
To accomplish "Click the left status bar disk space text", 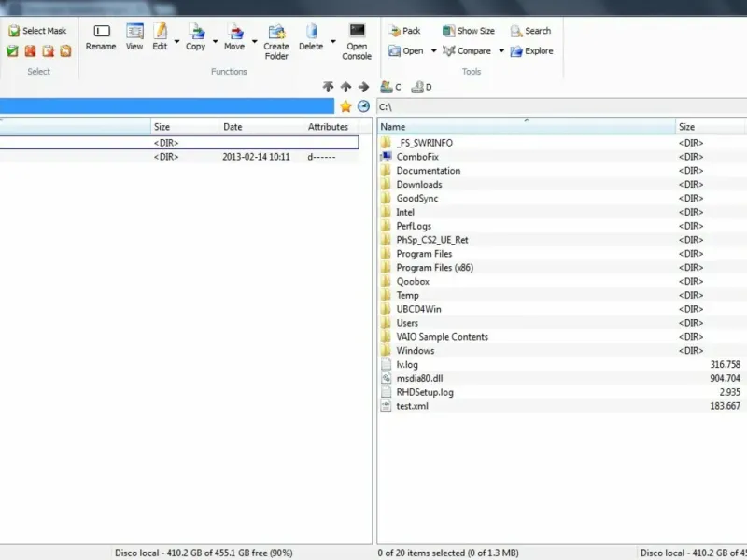I will click(204, 553).
